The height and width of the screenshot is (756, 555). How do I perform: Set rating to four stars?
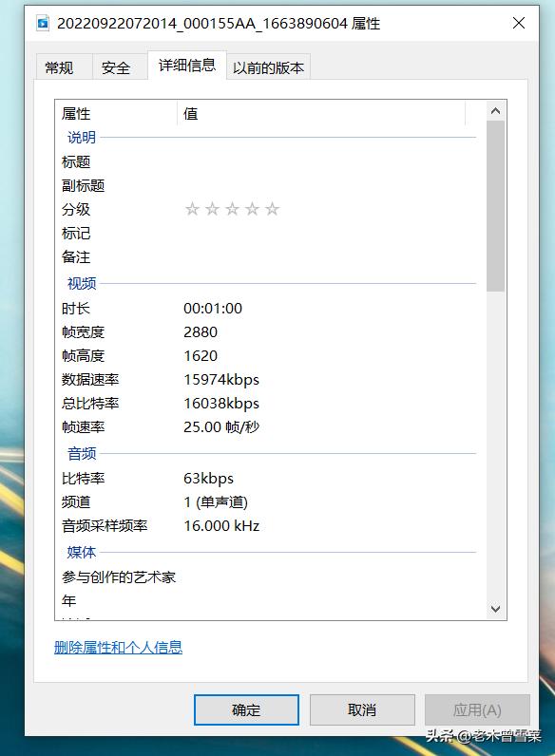pyautogui.click(x=253, y=209)
